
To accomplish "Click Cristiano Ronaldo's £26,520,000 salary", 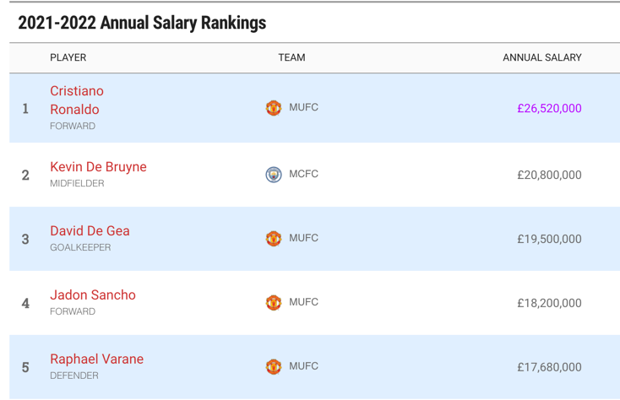I will coord(549,109).
